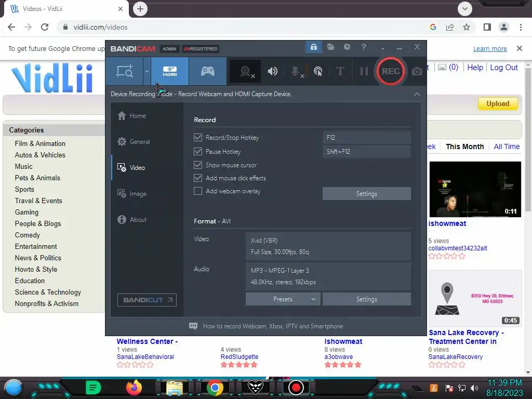
Task: Toggle Record/Stop Hotkey checkbox
Action: coord(198,137)
